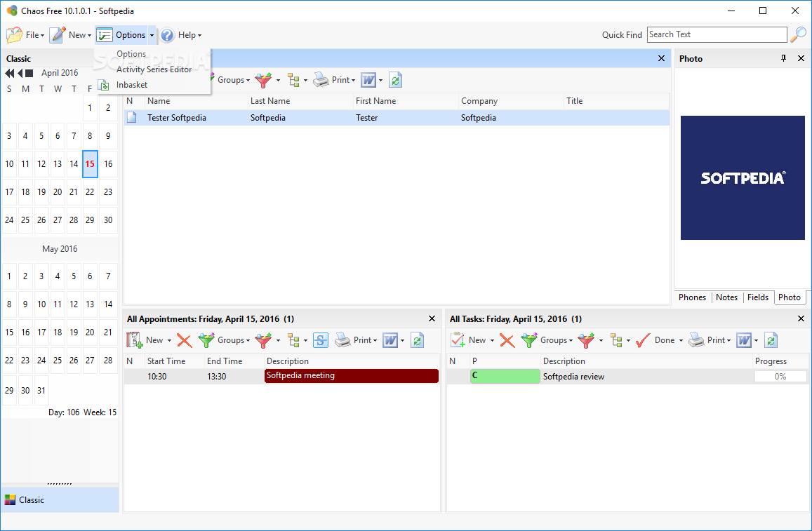Expand the Done dropdown arrow in tasks
Viewport: 812px width, 531px height.
[681, 340]
